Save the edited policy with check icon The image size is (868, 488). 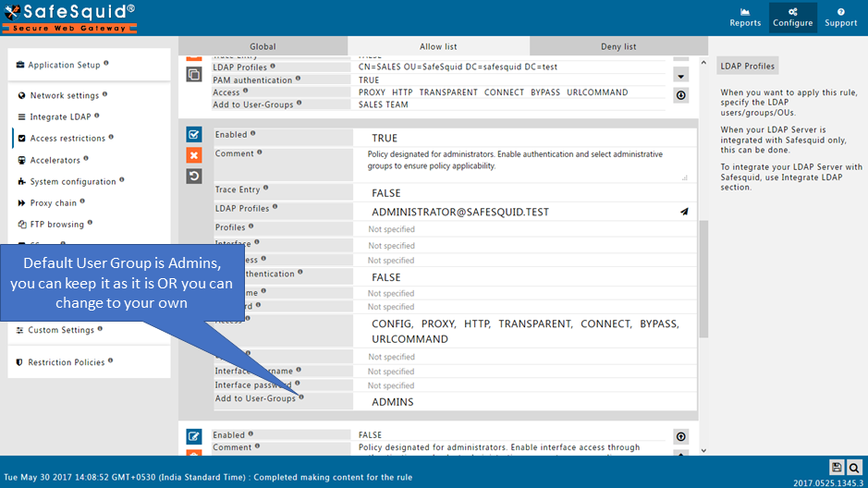pos(194,134)
